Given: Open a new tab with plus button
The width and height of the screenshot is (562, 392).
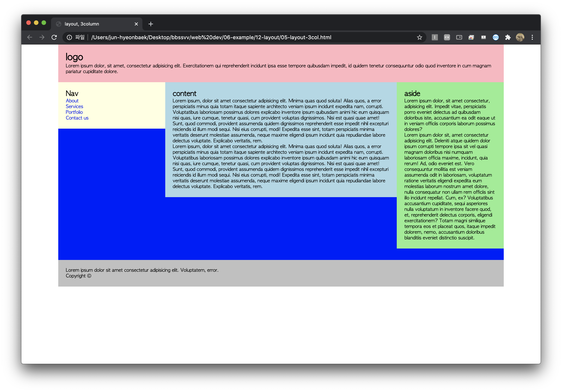Looking at the screenshot, I should [151, 24].
